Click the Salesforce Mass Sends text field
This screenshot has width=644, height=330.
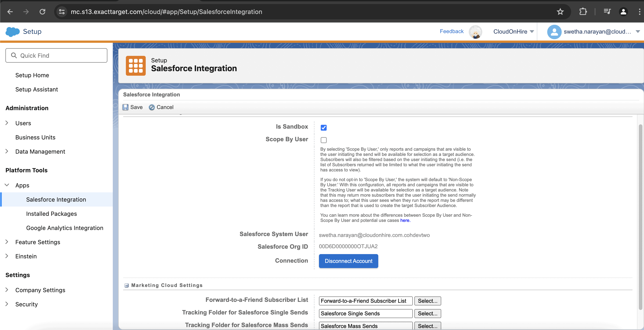[365, 326]
